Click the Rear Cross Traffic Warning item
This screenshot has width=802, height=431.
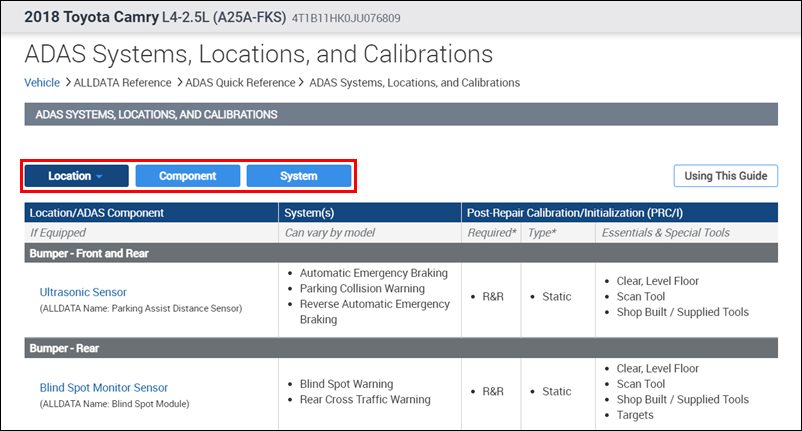point(365,399)
